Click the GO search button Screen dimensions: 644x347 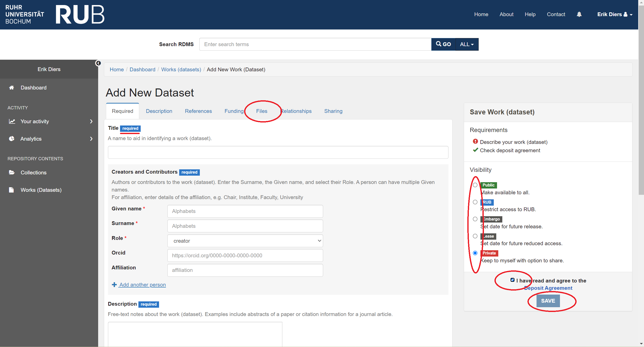(443, 44)
